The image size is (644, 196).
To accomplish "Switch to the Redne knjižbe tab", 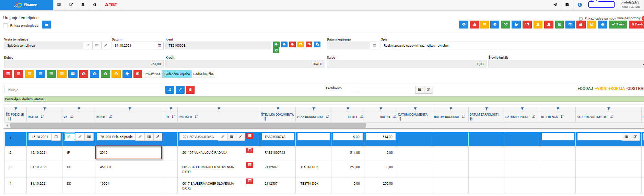I will (x=203, y=74).
